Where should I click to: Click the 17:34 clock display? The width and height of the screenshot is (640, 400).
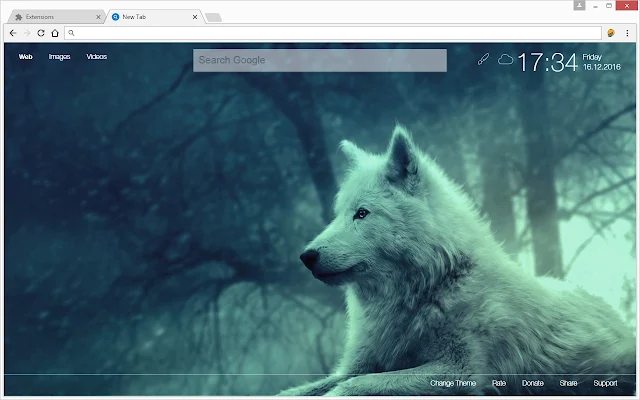click(547, 62)
